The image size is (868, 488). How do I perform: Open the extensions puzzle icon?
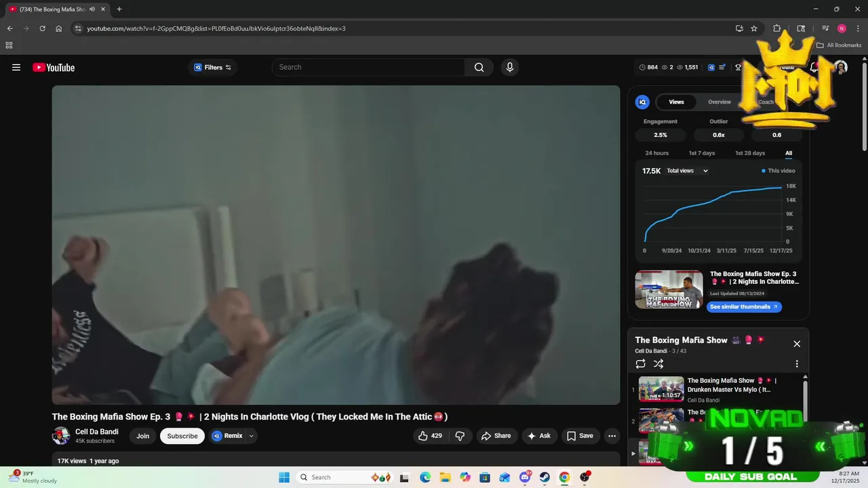click(x=777, y=28)
